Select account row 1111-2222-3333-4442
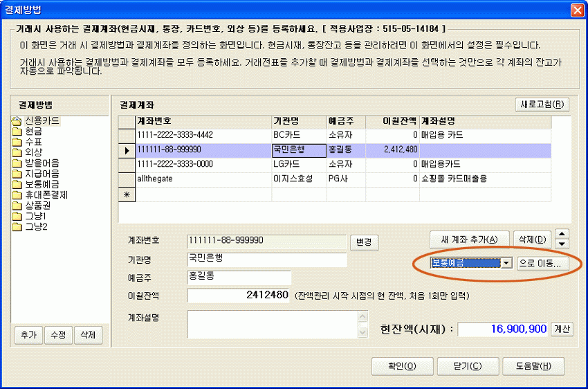The image size is (588, 389). click(335, 136)
